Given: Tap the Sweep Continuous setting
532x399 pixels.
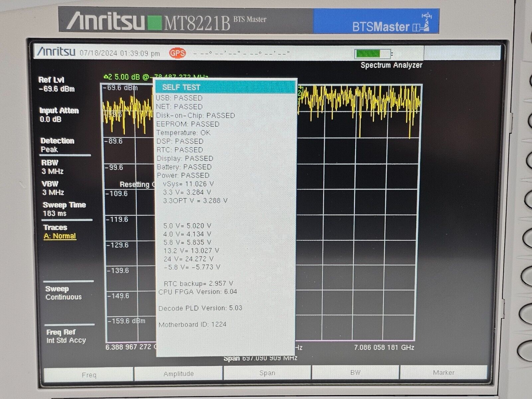Looking at the screenshot, I should (64, 293).
